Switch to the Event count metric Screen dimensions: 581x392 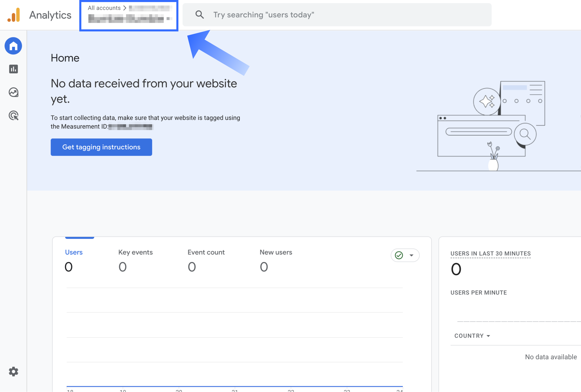click(x=206, y=252)
